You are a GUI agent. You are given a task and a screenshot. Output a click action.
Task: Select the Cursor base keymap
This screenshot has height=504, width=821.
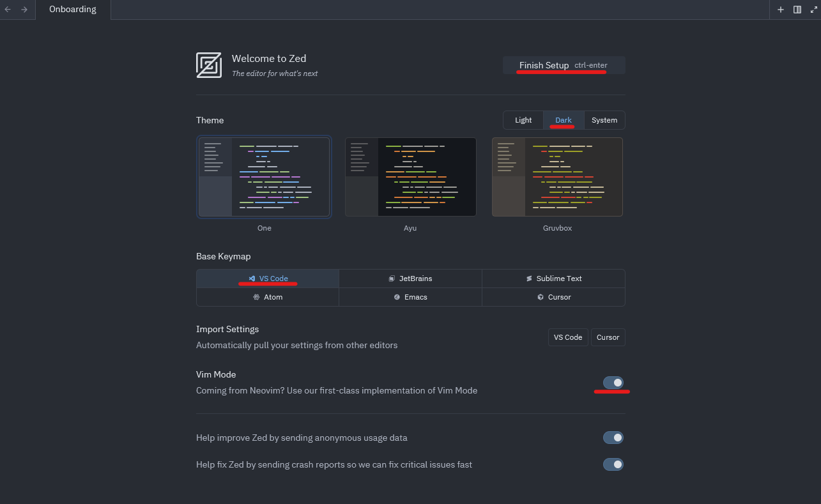tap(553, 296)
